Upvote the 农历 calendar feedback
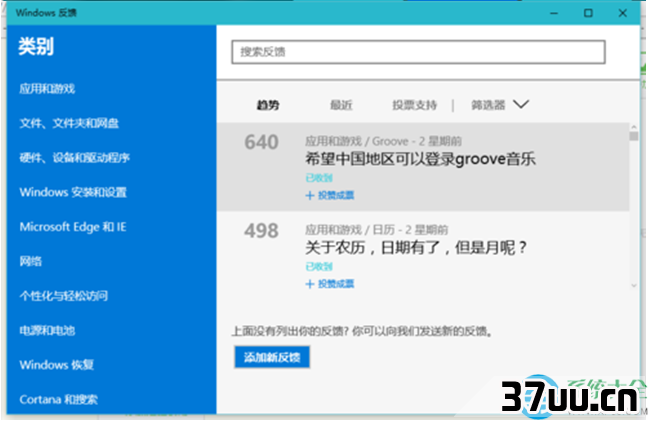Screen dimensions: 650x422 [x=330, y=284]
